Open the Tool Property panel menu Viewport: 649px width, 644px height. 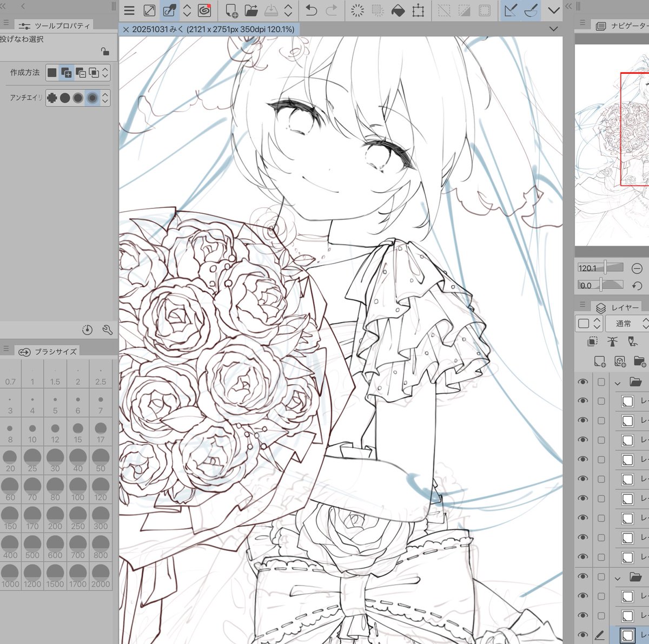pyautogui.click(x=6, y=23)
